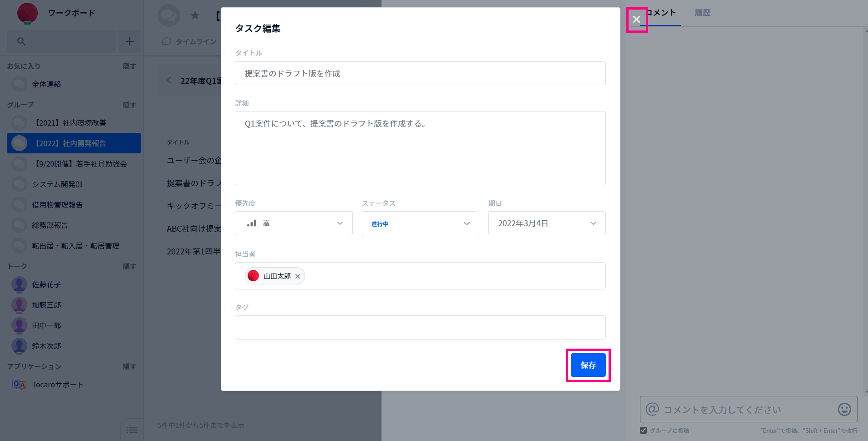Open the emoji picker smiley icon
Image resolution: width=868 pixels, height=441 pixels.
pos(844,409)
